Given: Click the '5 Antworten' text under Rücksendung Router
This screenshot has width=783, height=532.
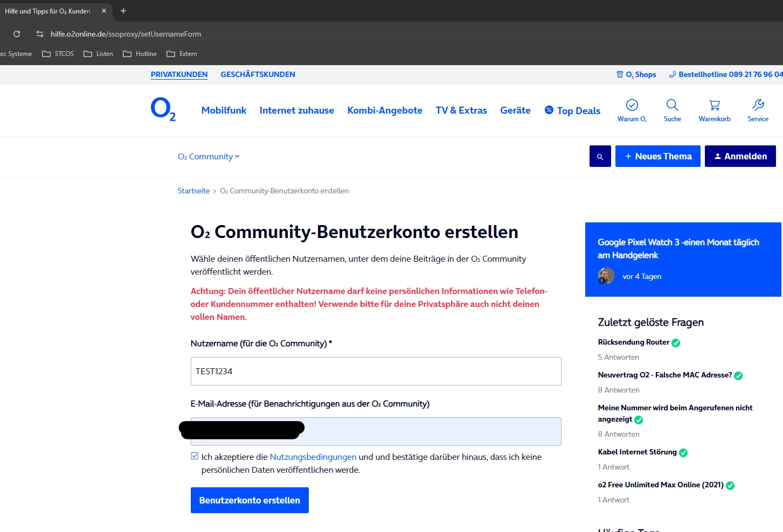Looking at the screenshot, I should click(619, 357).
